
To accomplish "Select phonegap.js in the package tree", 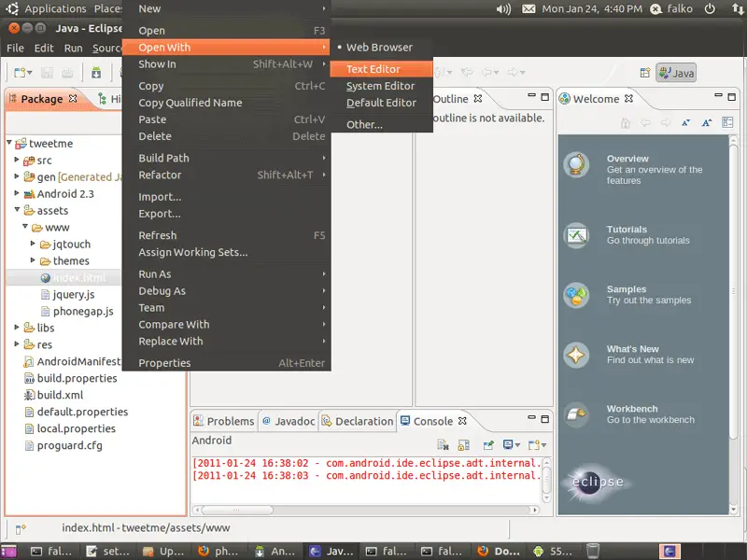I will pyautogui.click(x=83, y=312).
